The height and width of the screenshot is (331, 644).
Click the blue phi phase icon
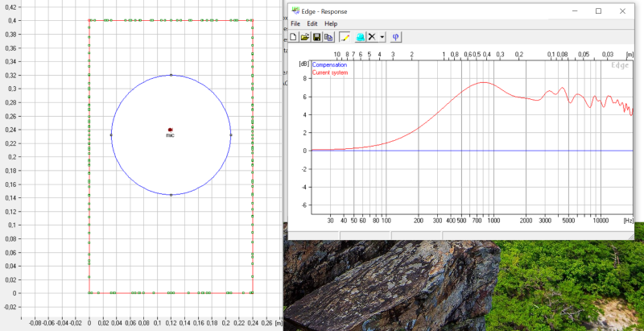pos(395,37)
